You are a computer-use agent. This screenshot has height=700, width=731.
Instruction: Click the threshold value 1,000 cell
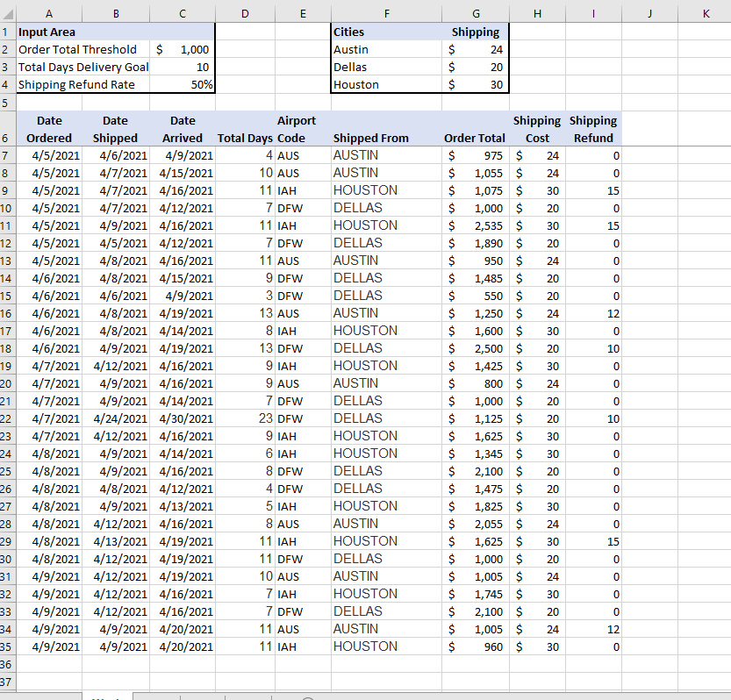point(183,49)
